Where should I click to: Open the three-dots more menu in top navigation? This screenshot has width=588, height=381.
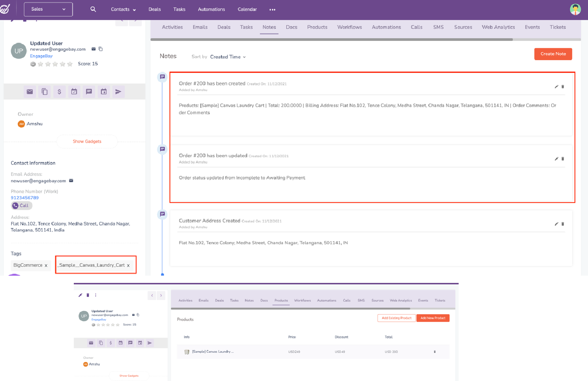pos(273,9)
